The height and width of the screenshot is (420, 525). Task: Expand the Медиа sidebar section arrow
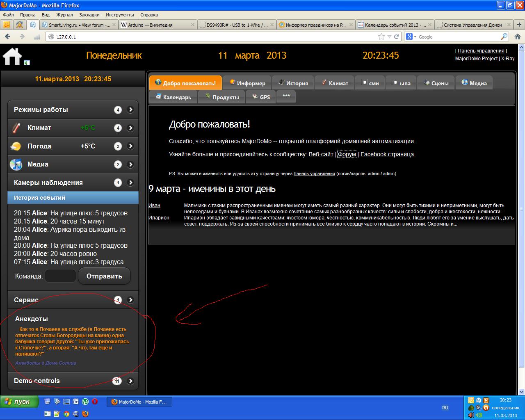click(x=130, y=165)
